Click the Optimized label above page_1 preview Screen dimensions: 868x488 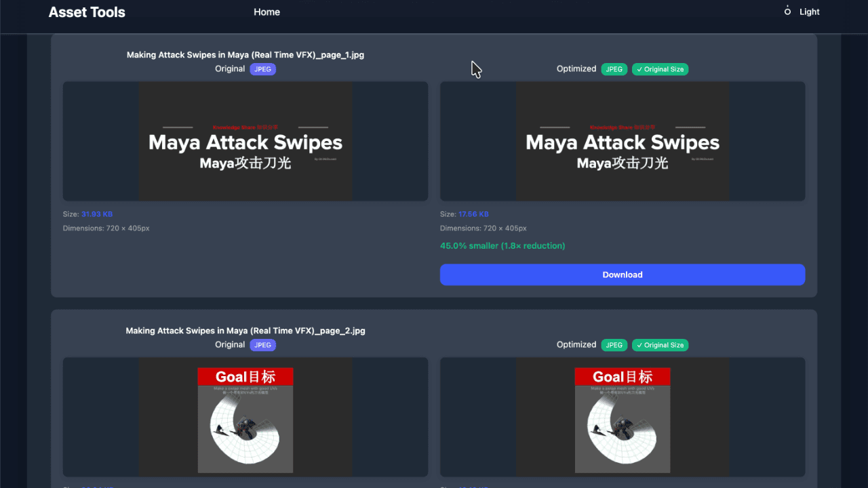576,69
